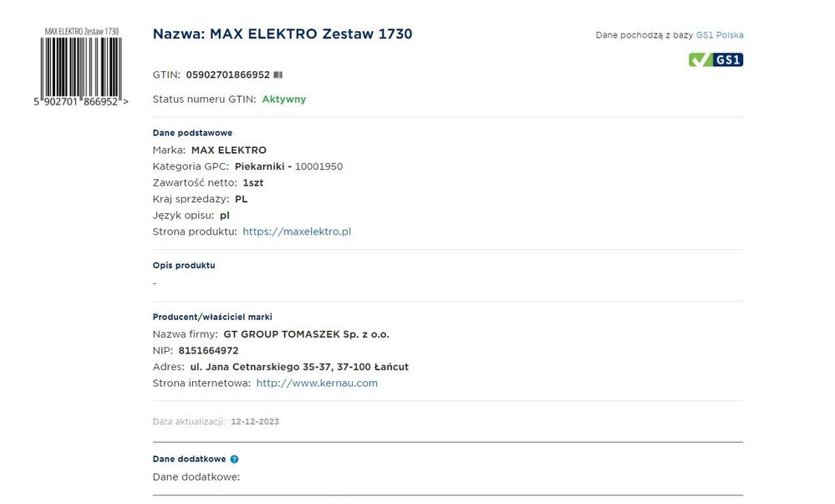Click the MAX ELEKTRO Zestaw 1730 barcode image
This screenshot has height=504, width=835.
81,66
